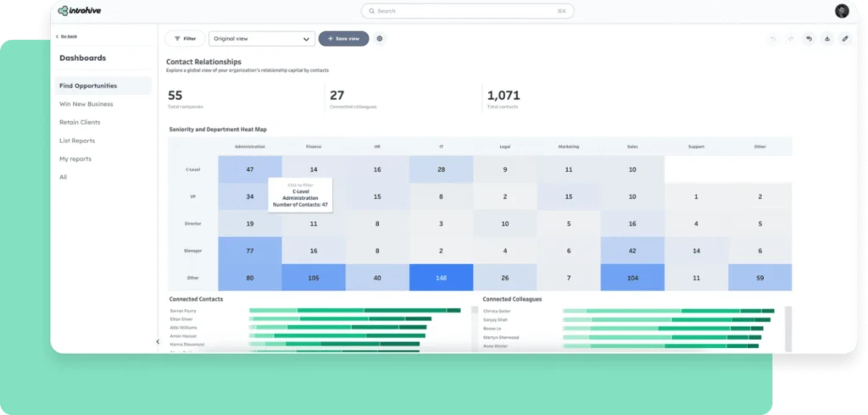Click the Other Legal cell 26

(x=505, y=278)
